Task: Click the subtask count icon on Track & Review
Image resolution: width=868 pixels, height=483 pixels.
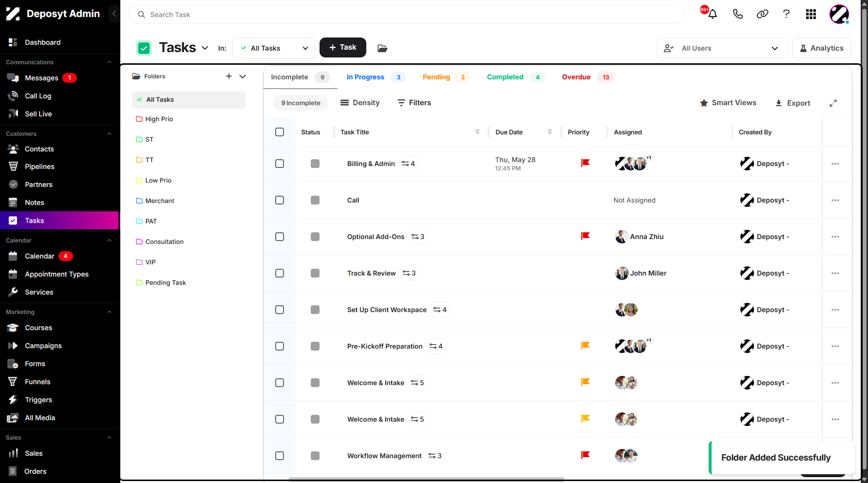Action: [409, 273]
